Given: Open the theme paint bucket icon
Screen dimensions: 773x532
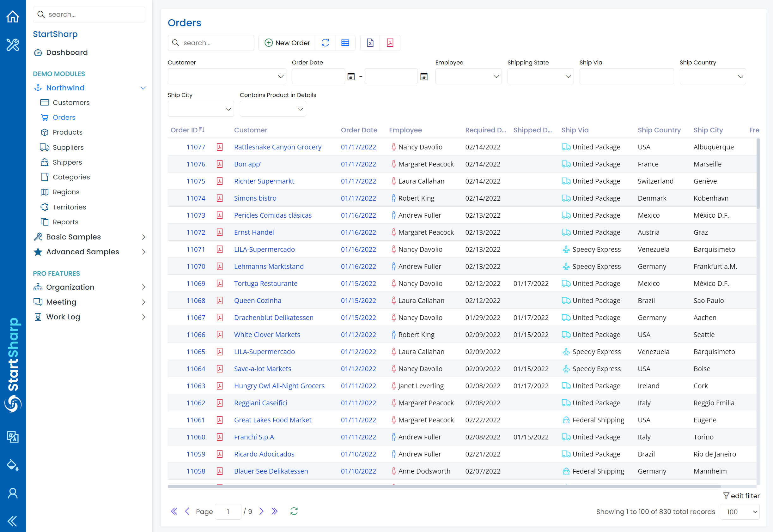Looking at the screenshot, I should (13, 465).
